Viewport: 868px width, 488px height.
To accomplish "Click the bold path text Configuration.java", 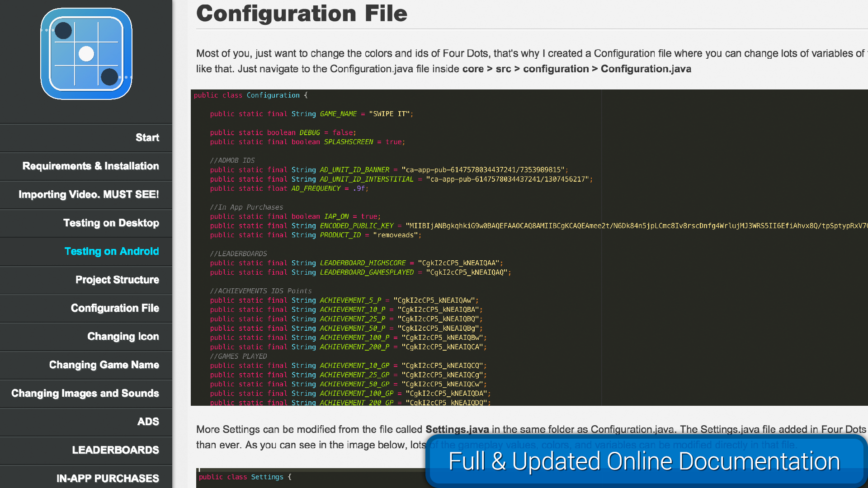I will pos(646,69).
